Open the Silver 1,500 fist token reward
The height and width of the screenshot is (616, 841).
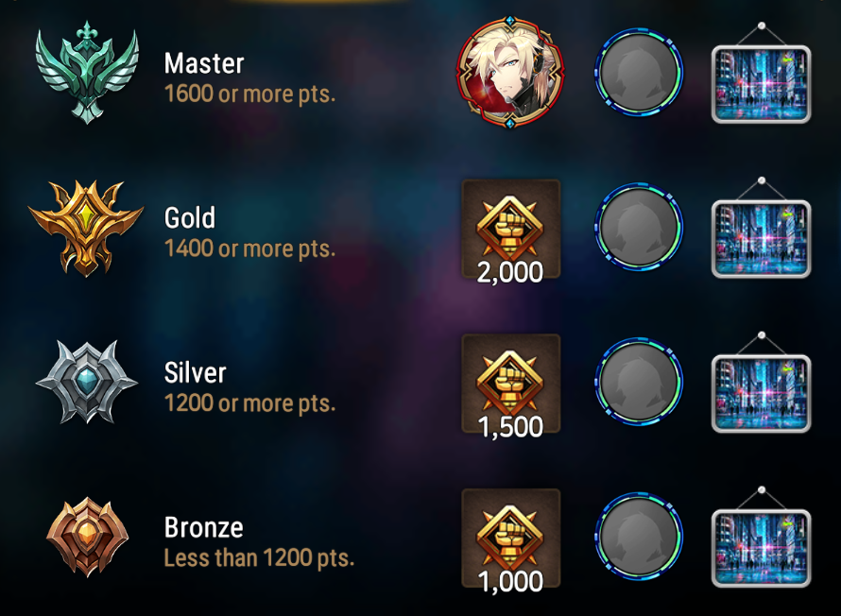510,385
